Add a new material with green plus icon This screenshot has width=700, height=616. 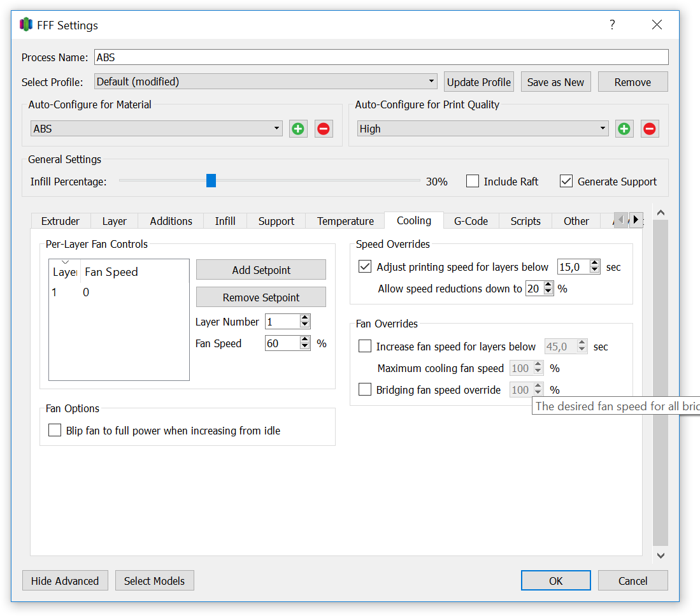(x=297, y=129)
